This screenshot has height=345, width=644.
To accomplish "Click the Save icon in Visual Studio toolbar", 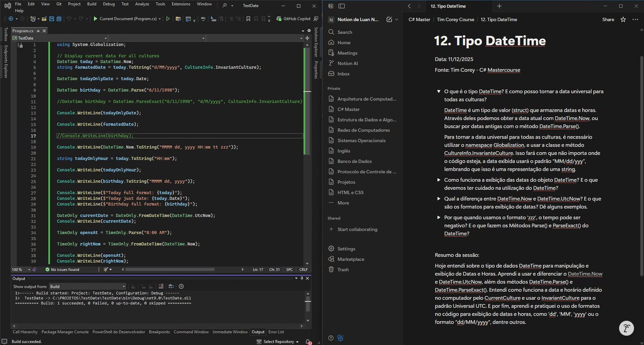I will tap(52, 19).
